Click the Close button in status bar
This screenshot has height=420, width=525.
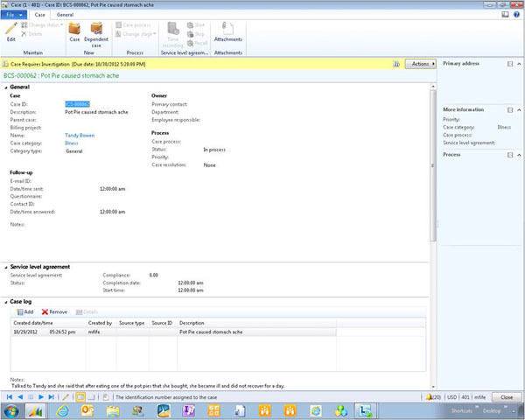pos(507,397)
